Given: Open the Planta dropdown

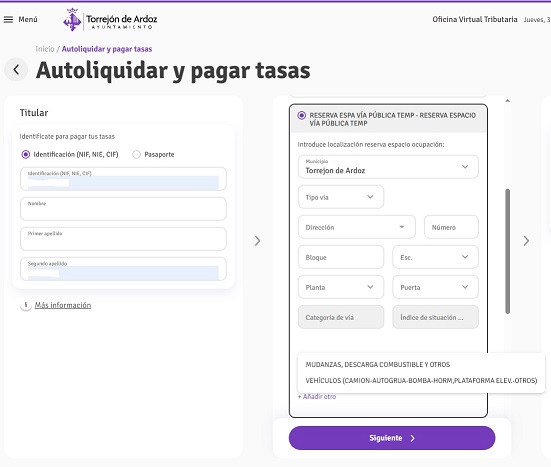Looking at the screenshot, I should pos(341,287).
